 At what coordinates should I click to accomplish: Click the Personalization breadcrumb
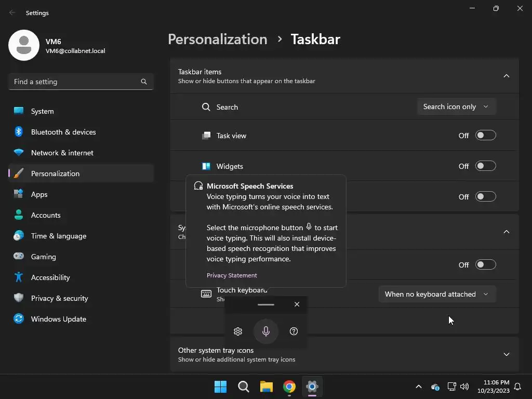(x=218, y=39)
